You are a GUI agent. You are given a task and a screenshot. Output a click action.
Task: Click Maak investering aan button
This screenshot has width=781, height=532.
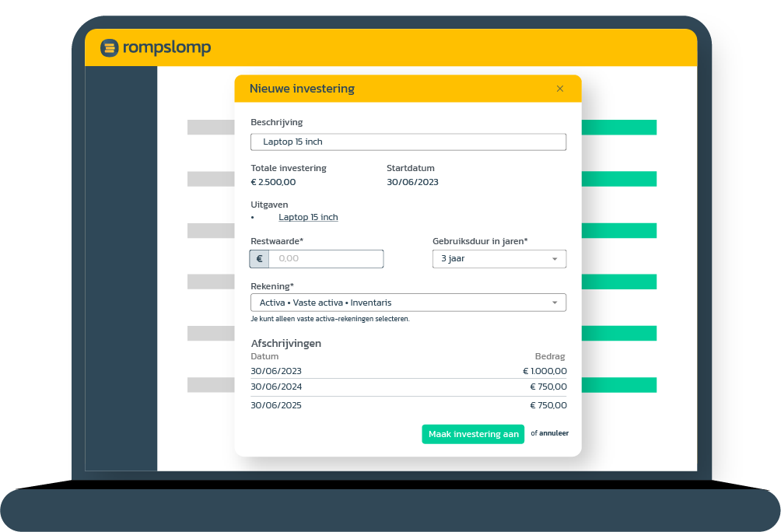tap(473, 434)
